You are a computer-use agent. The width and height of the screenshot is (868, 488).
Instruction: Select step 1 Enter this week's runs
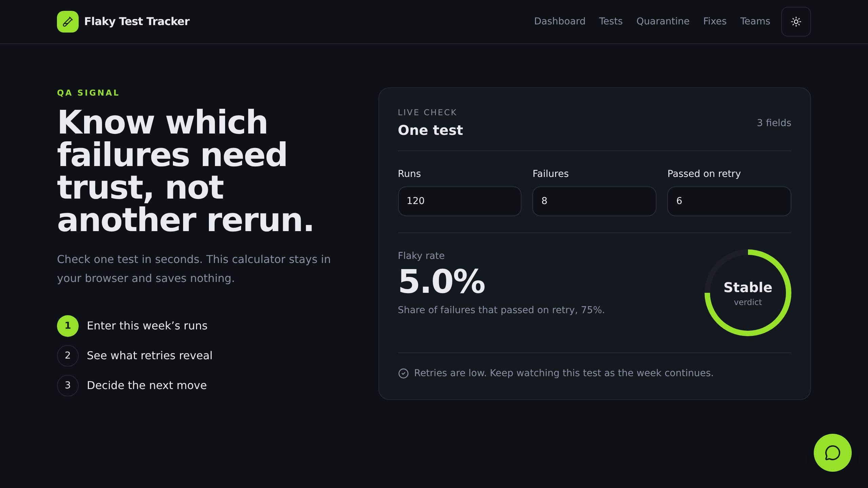coord(132,326)
